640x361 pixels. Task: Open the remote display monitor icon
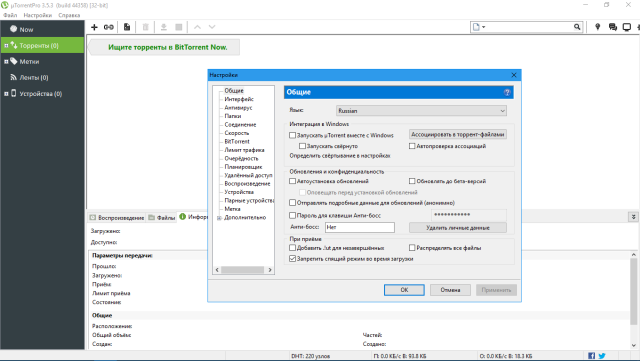pyautogui.click(x=627, y=27)
